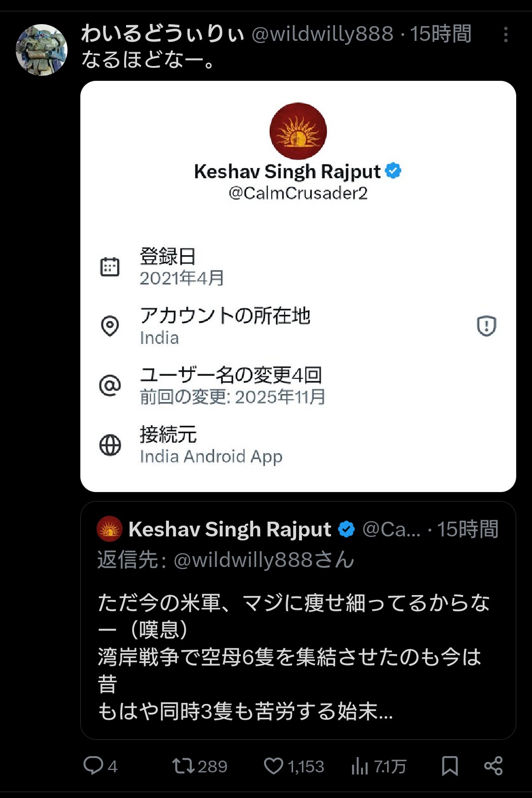The height and width of the screenshot is (798, 532).
Task: Tap Keshav Singh Rajput's small avatar in quoted post
Action: coord(109,529)
